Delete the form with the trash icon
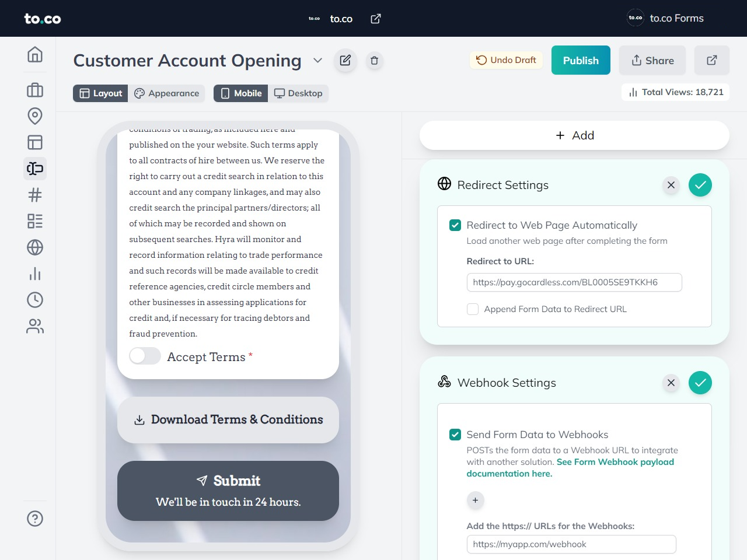The height and width of the screenshot is (560, 747). [x=375, y=60]
